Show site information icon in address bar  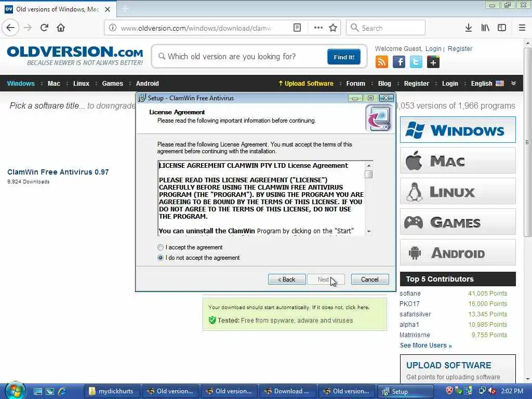click(113, 28)
